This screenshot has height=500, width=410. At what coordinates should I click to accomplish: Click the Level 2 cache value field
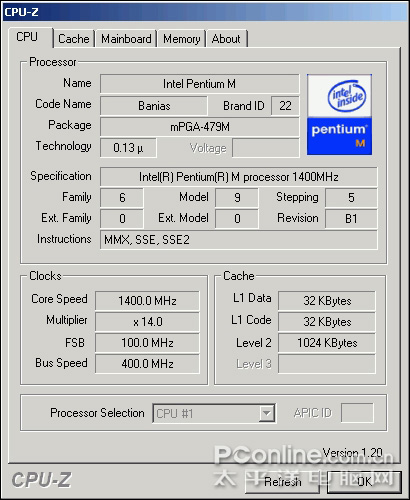click(x=327, y=343)
